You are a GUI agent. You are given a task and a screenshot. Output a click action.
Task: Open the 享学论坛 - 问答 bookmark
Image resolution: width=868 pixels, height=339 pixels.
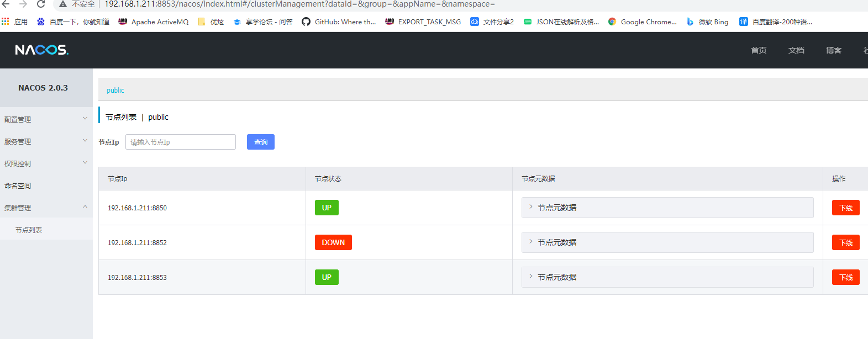coord(262,22)
